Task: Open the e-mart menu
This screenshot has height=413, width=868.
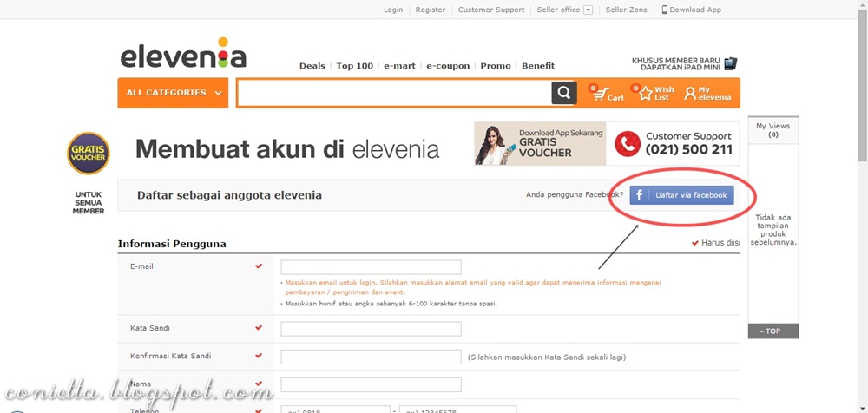Action: (399, 66)
